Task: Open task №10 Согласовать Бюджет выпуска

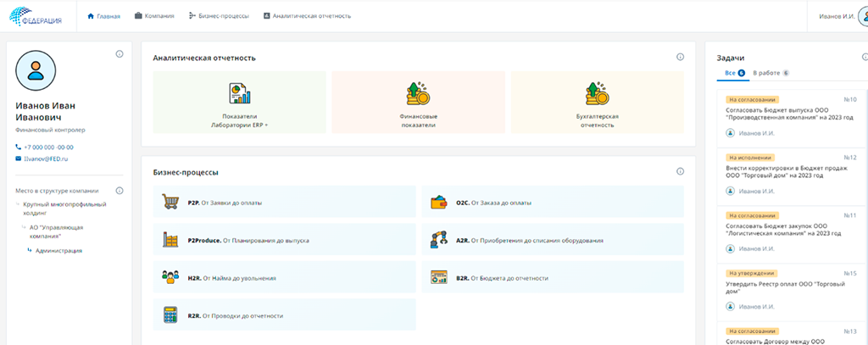Action: pos(791,119)
